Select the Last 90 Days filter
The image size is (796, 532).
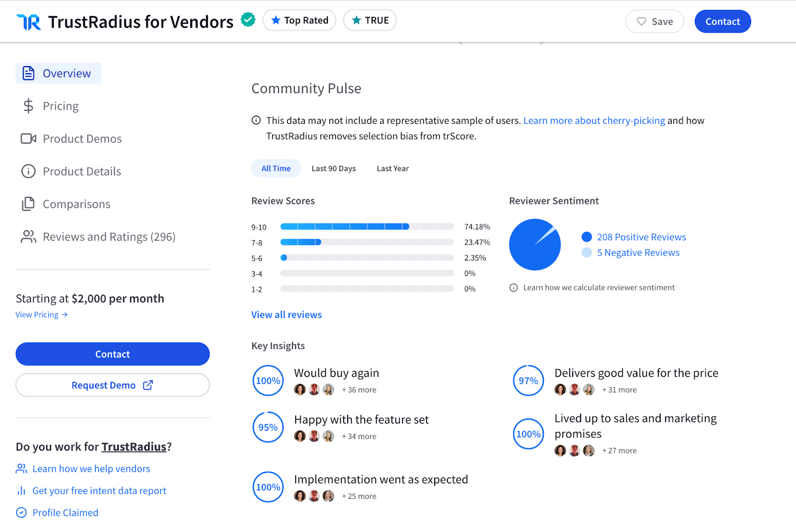click(x=334, y=169)
